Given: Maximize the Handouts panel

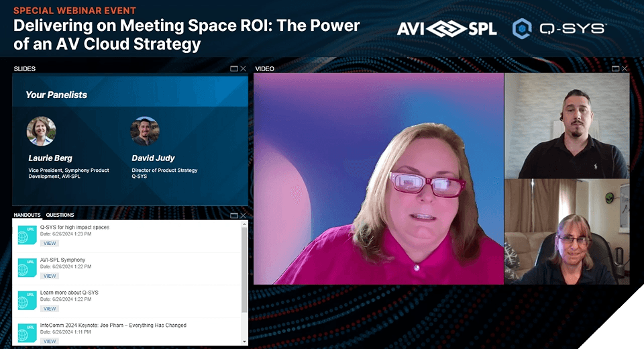Looking at the screenshot, I should click(x=234, y=215).
